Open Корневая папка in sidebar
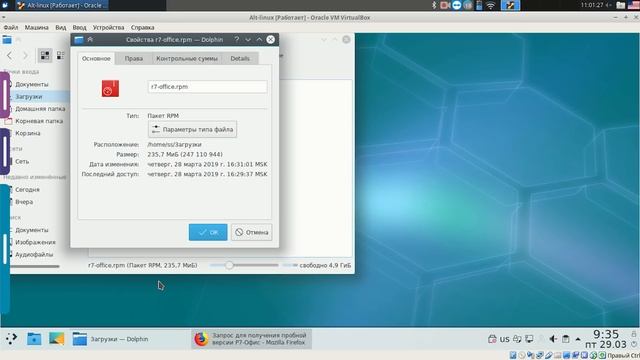 tap(39, 121)
